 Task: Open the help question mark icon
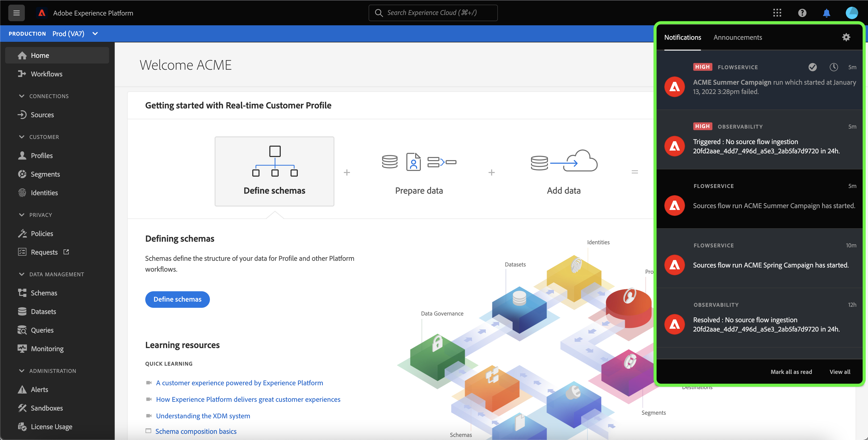[802, 13]
